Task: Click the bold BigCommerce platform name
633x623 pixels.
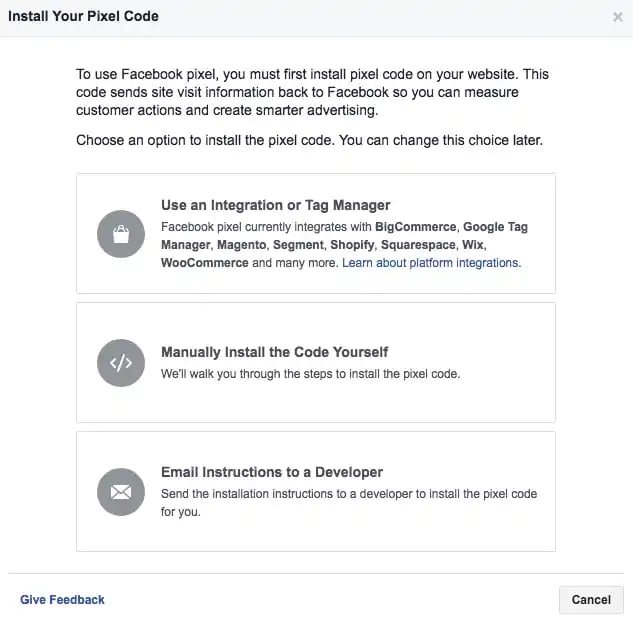Action: coord(416,227)
